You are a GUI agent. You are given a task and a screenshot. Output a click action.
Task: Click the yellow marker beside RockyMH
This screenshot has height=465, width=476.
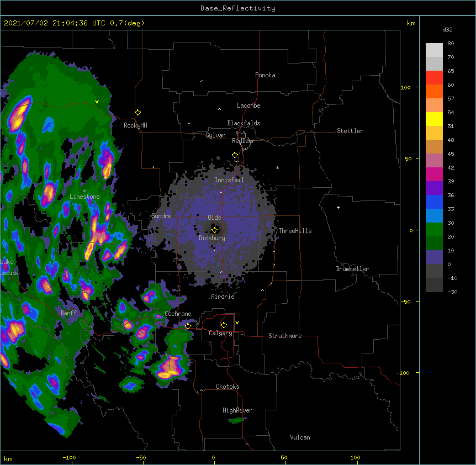tap(137, 113)
